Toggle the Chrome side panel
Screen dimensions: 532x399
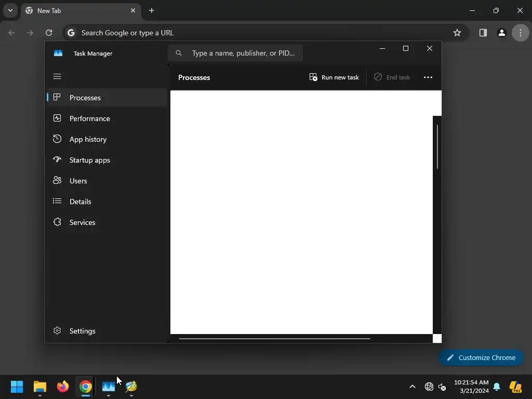point(483,33)
